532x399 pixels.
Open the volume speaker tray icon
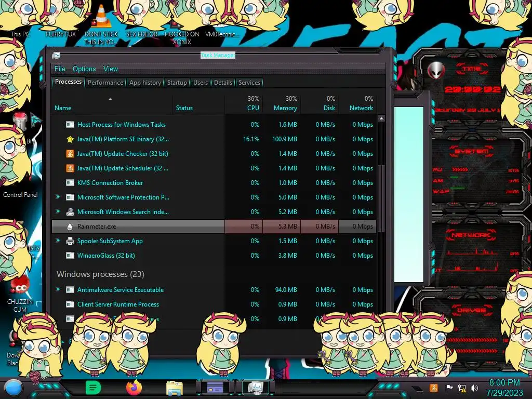(474, 388)
